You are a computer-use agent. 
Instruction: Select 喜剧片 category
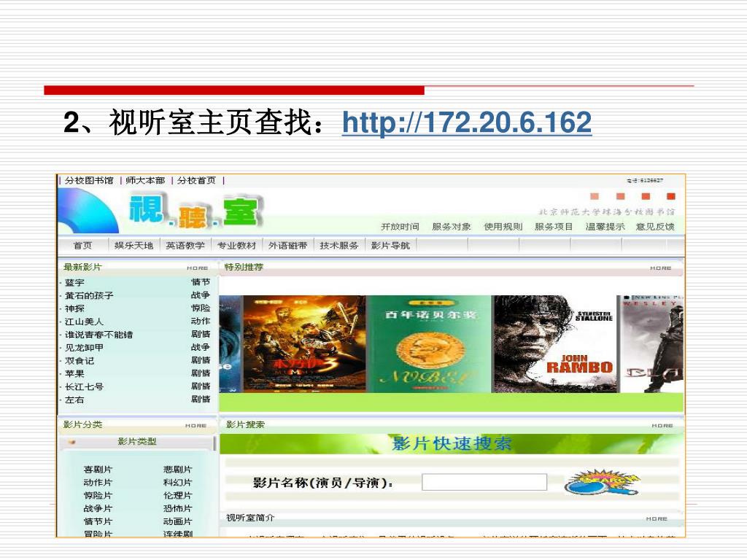pos(98,470)
